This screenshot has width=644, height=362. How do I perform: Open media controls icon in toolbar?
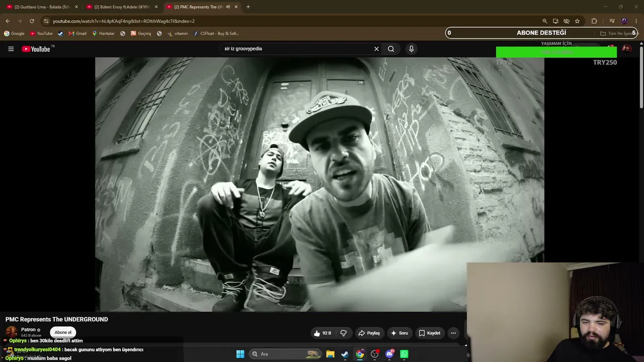(x=612, y=21)
